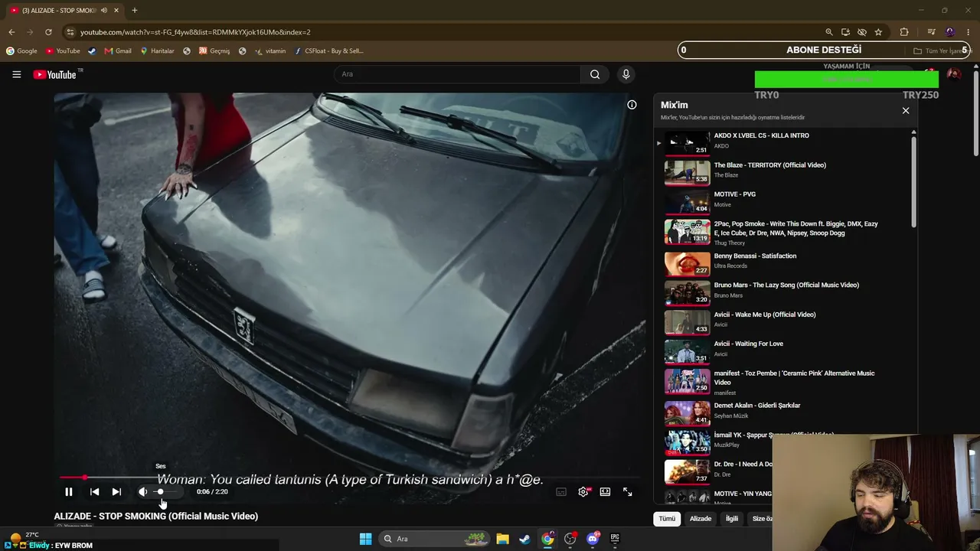The width and height of the screenshot is (980, 551).
Task: Skip to the next video
Action: coord(116,492)
